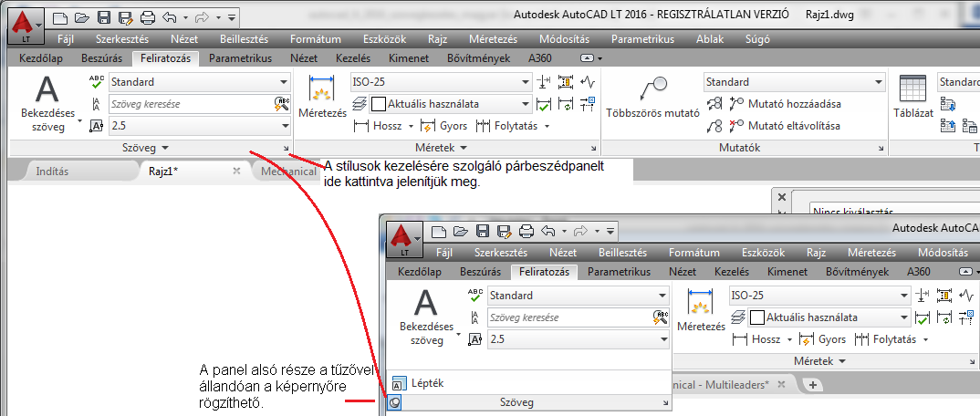Viewport: 980px width, 416px height.
Task: Click table icon with blue up arrow
Action: tap(949, 126)
